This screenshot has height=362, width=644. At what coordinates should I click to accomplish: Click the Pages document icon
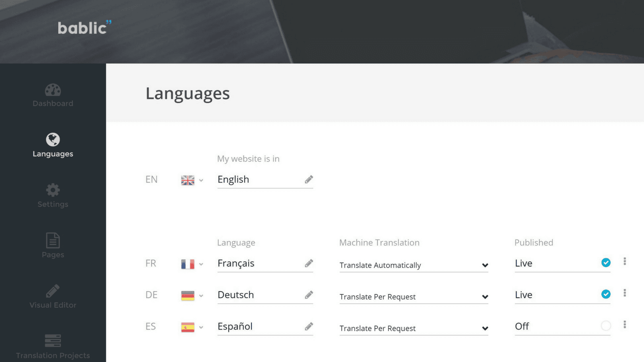[53, 241]
